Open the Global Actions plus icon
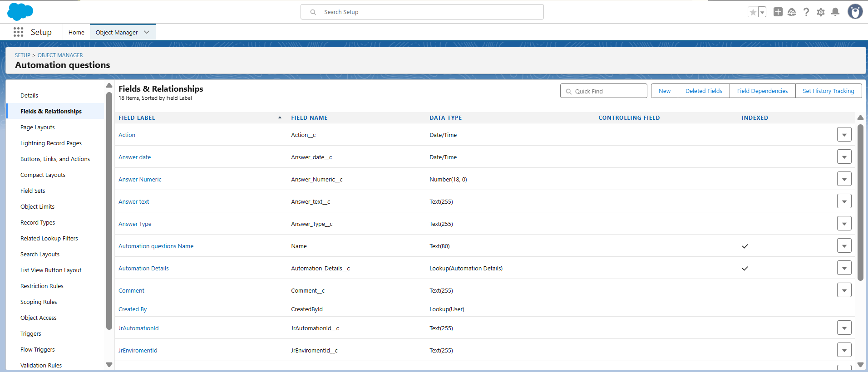868x372 pixels. click(778, 12)
